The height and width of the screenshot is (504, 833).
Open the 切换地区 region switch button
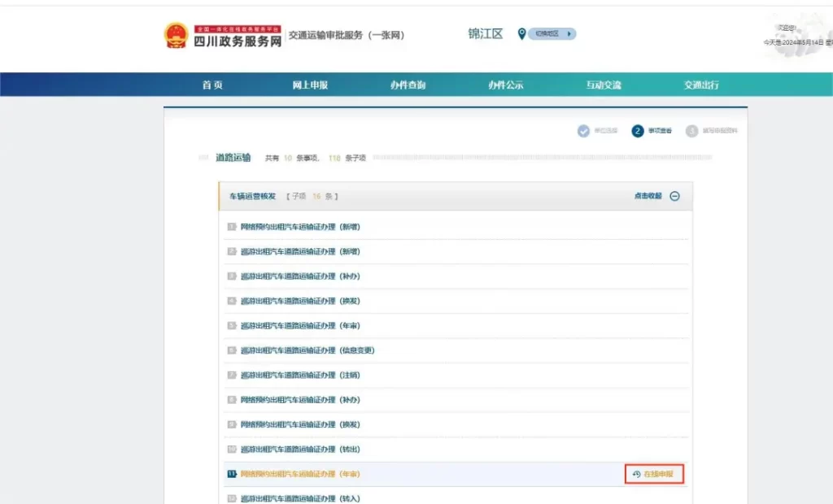pos(552,34)
